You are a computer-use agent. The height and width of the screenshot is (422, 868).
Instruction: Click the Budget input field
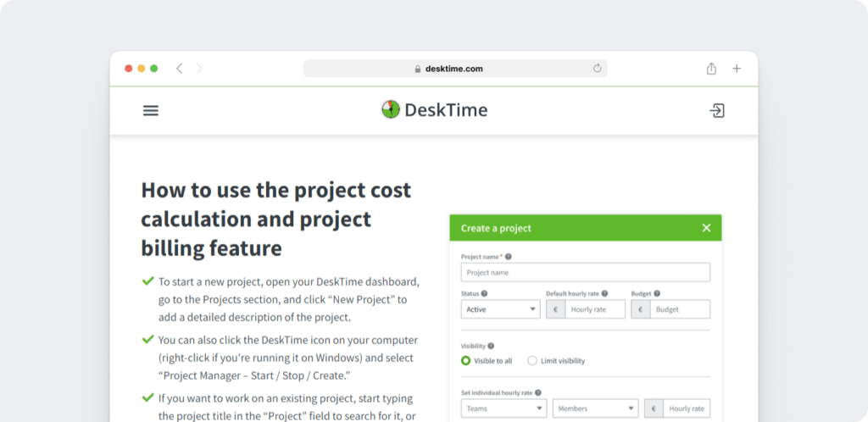(x=680, y=309)
